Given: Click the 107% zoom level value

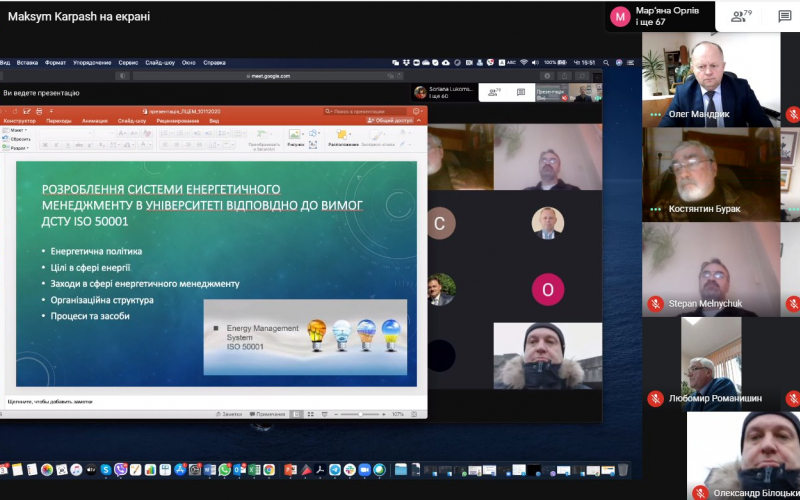Looking at the screenshot, I should [397, 414].
